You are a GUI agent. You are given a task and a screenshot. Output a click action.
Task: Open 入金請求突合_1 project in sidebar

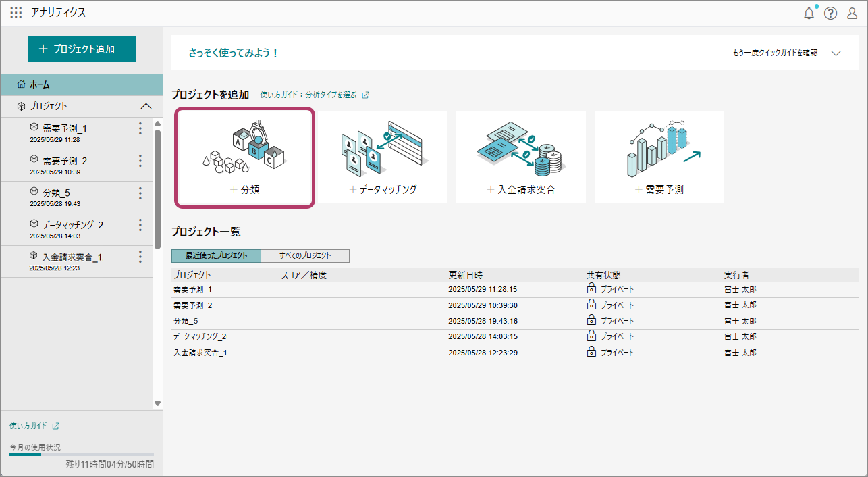76,261
